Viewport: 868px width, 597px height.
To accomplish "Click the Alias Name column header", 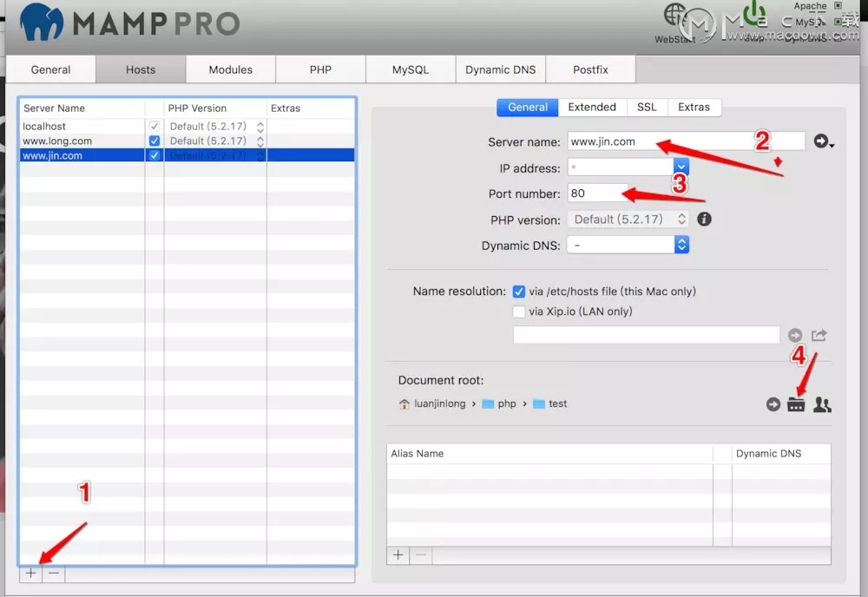I will pos(549,454).
